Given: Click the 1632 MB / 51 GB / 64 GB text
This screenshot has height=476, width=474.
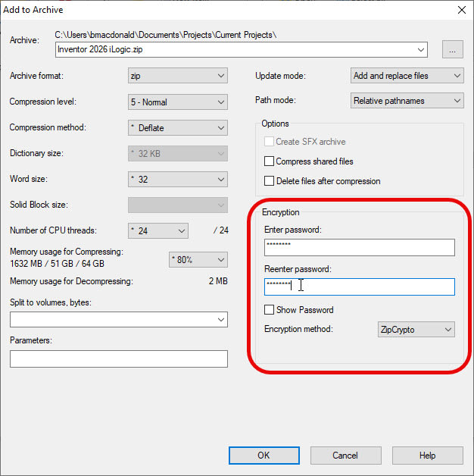Looking at the screenshot, I should point(57,264).
